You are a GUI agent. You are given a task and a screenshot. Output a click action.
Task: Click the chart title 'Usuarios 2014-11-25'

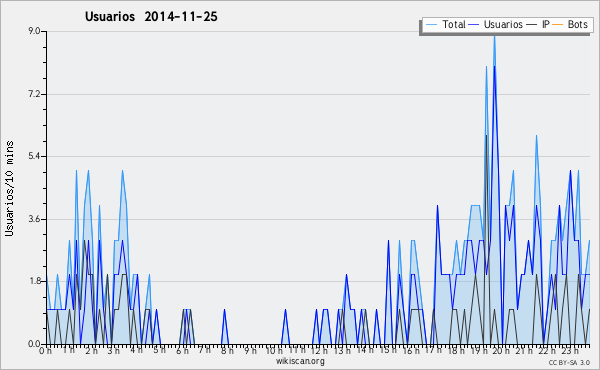151,17
